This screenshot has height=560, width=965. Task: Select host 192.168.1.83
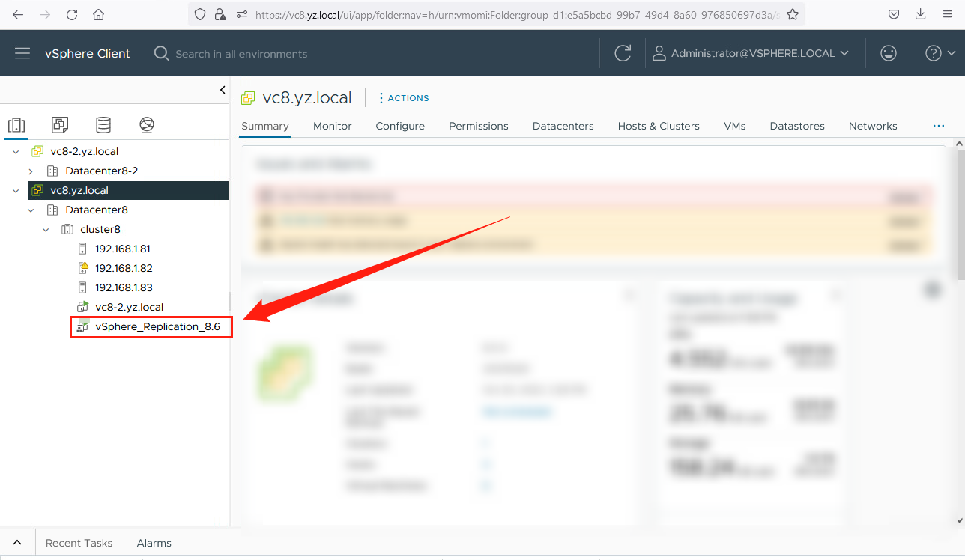[x=124, y=287]
